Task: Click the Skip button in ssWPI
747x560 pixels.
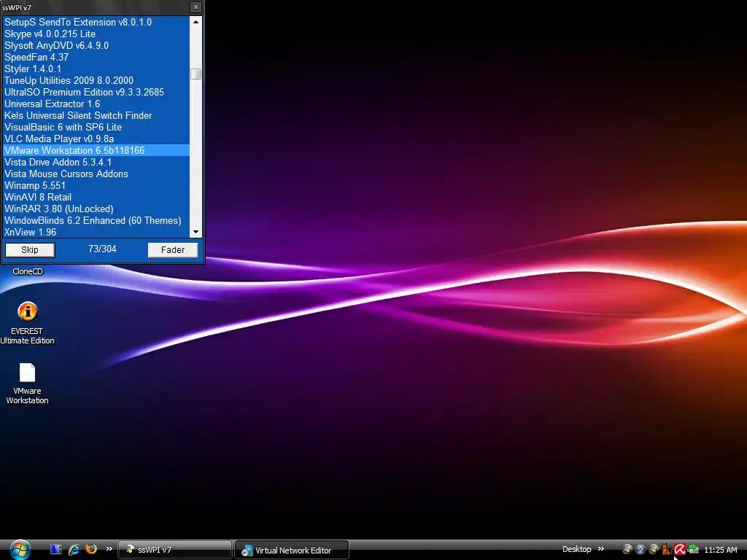Action: click(30, 250)
